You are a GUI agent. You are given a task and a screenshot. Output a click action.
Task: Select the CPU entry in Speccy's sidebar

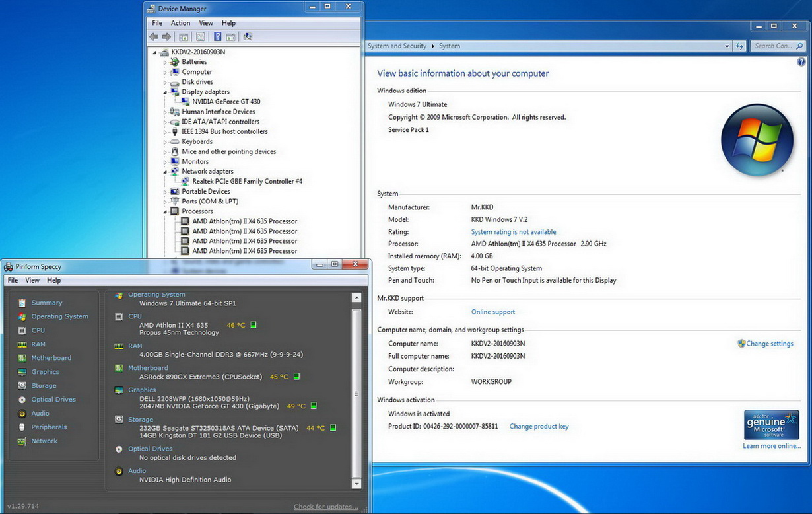(38, 330)
